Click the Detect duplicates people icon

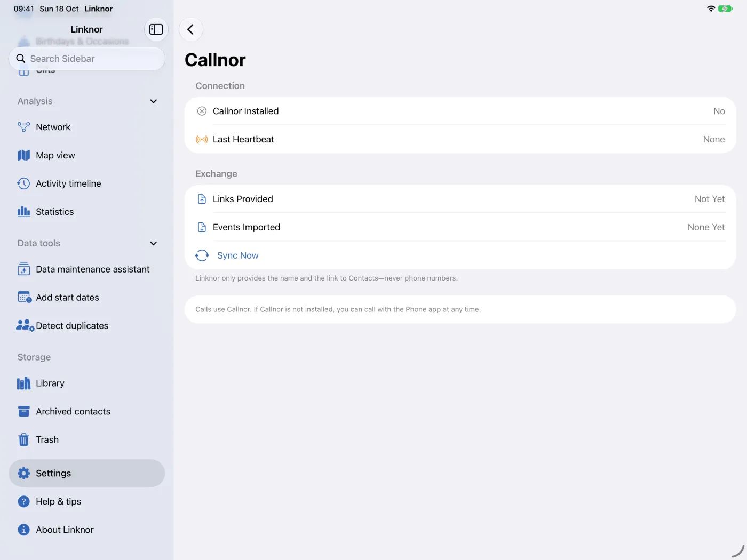[x=25, y=325]
